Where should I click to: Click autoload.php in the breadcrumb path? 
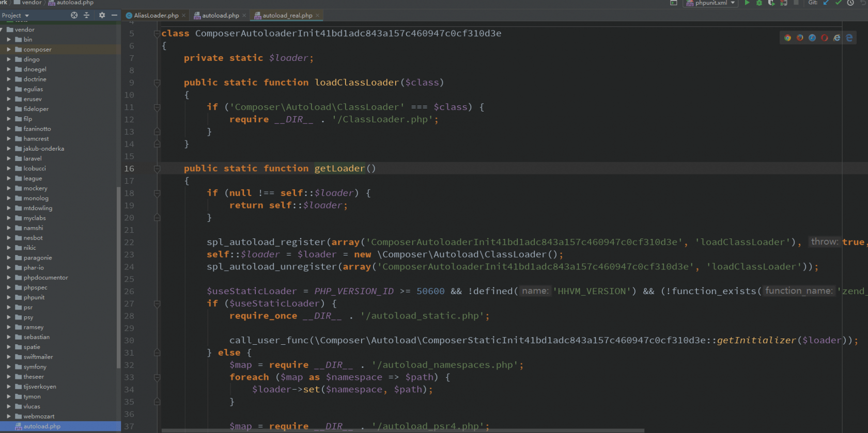[x=71, y=3]
